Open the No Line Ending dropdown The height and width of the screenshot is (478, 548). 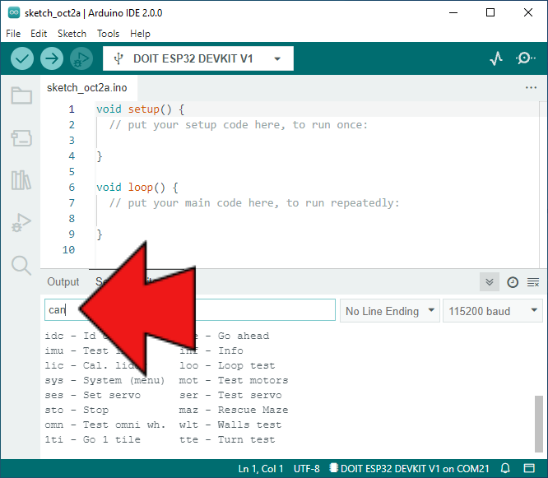pyautogui.click(x=390, y=311)
